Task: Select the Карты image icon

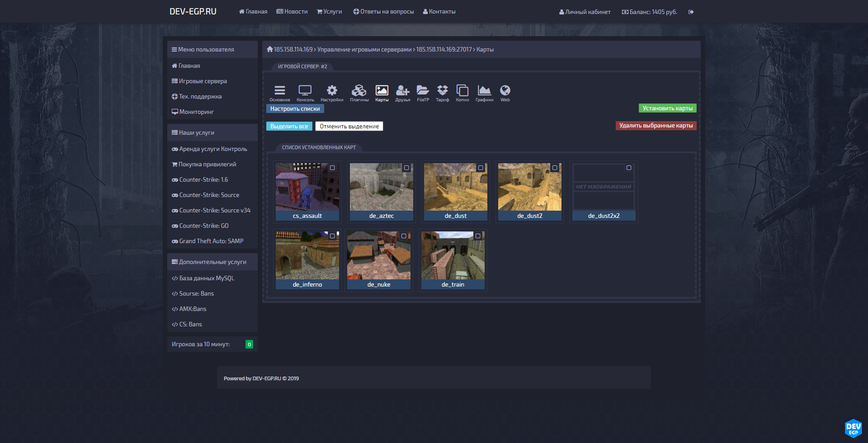Action: (x=382, y=90)
